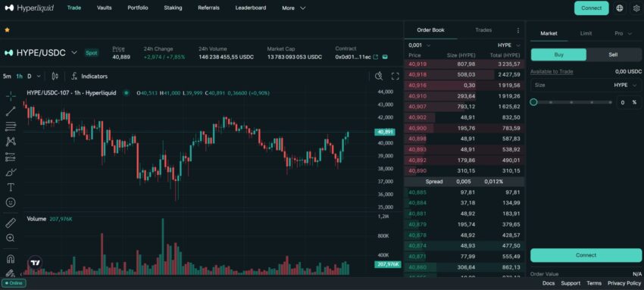Select the long position forecasting tool
The image size is (644, 290).
tap(11, 157)
